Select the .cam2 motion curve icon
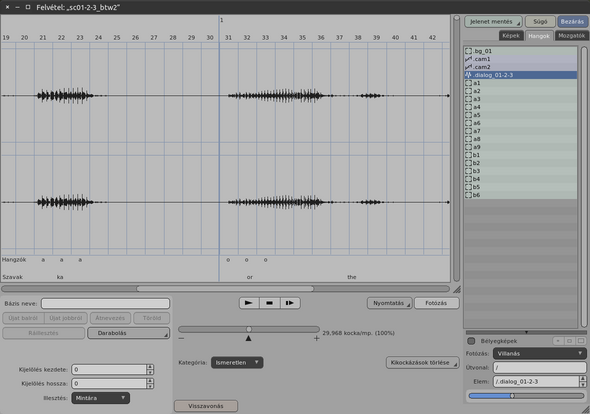Screen dimensions: 590x414 coord(468,67)
